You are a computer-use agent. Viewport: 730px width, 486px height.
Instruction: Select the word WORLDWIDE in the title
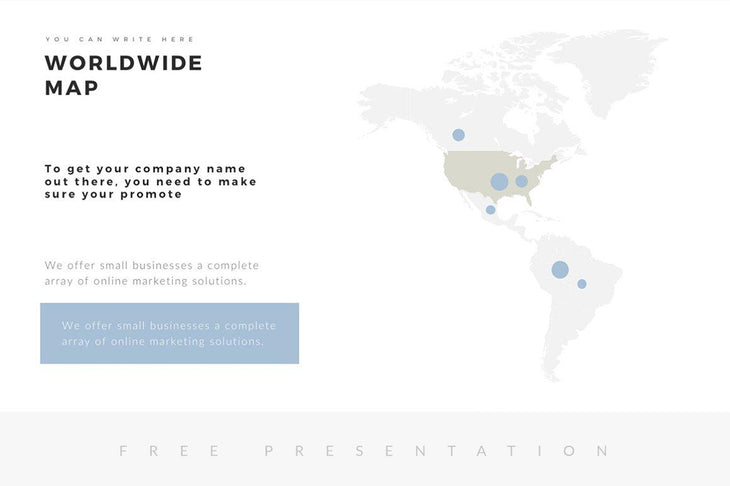tap(123, 63)
